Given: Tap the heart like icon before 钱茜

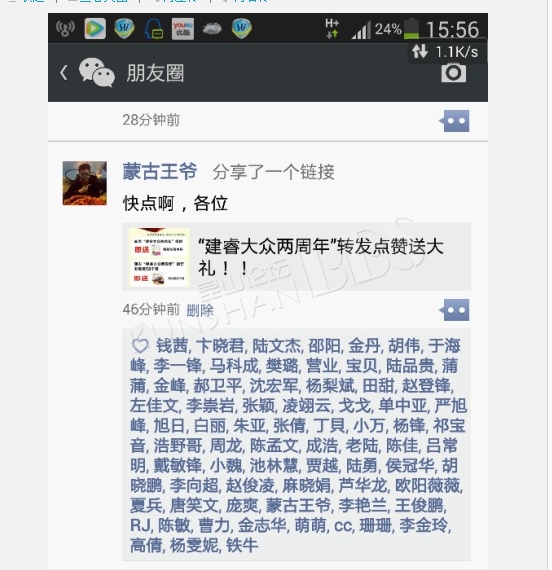Looking at the screenshot, I should (x=140, y=346).
